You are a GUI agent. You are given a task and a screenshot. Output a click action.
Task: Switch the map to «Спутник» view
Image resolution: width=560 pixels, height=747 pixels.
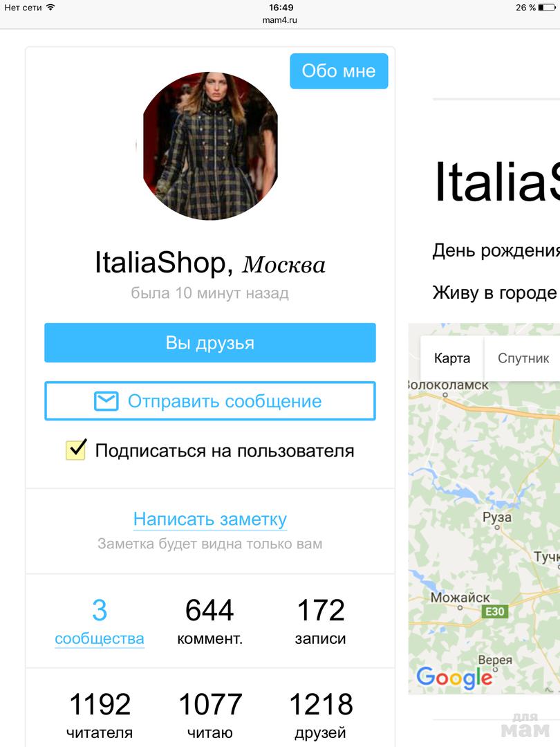[523, 358]
